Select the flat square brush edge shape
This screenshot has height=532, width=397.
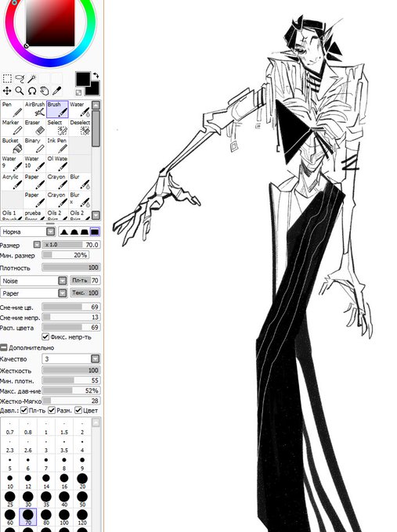click(x=95, y=232)
